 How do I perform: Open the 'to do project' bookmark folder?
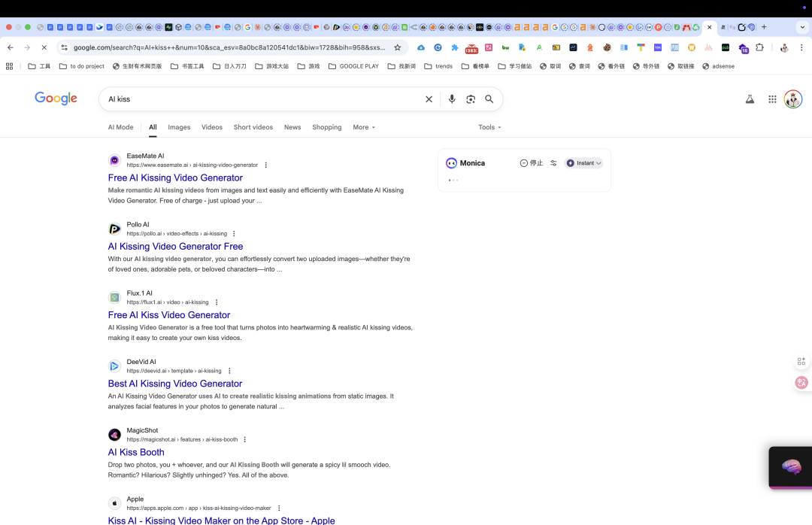[82, 66]
